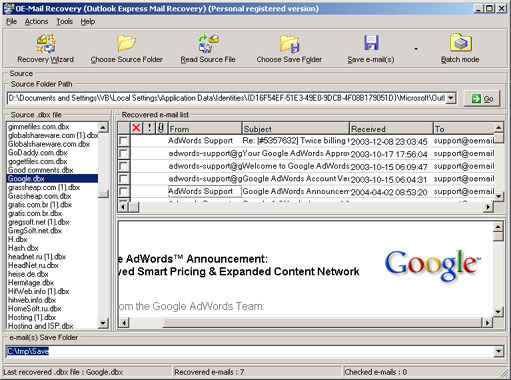Sort by the Subject column header
The height and width of the screenshot is (380, 511).
coord(295,128)
